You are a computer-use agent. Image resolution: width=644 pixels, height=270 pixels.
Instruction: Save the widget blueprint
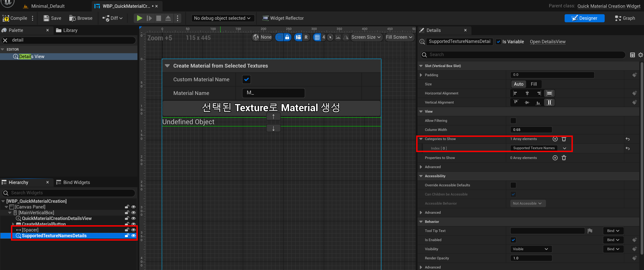pos(52,18)
